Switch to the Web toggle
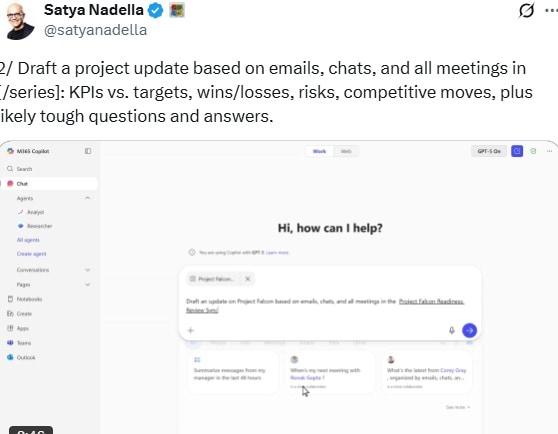Viewport: 558px width, 434px height. [346, 151]
